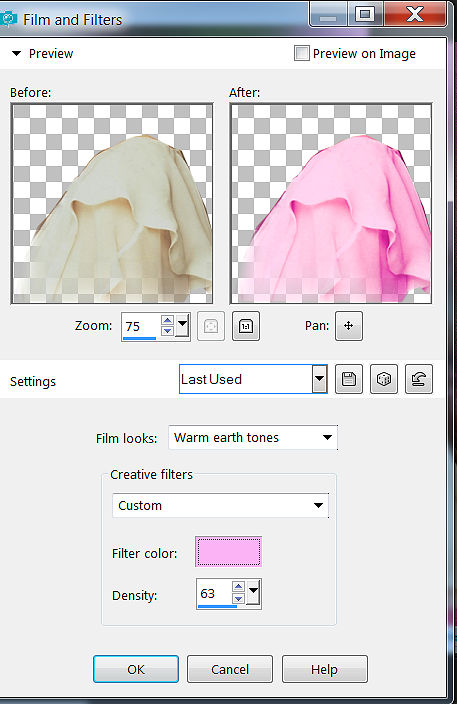Open the Zoom slider dropdown arrow
Viewport: 457px width, 704px height.
point(182,326)
